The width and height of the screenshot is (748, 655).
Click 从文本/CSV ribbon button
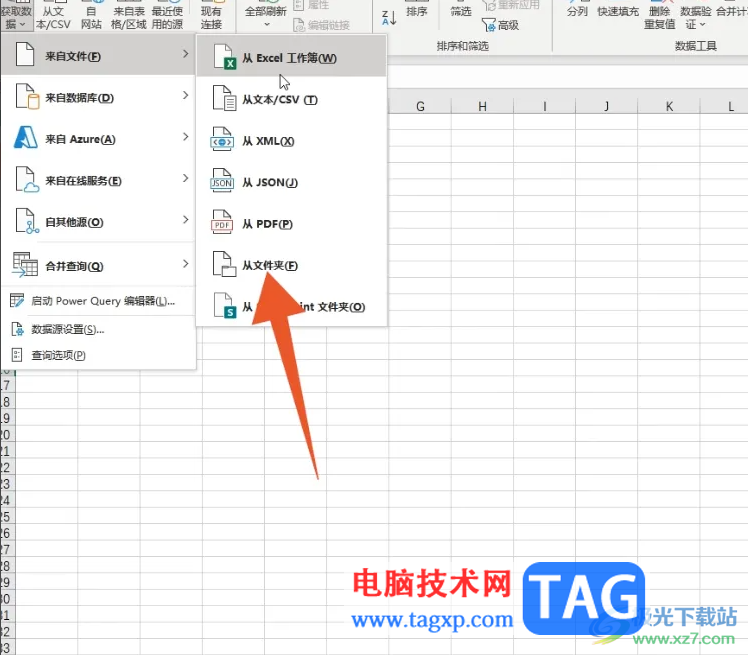click(x=53, y=15)
